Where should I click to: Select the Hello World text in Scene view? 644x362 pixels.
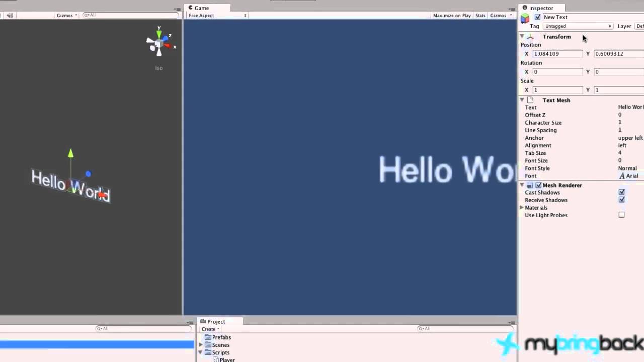70,185
